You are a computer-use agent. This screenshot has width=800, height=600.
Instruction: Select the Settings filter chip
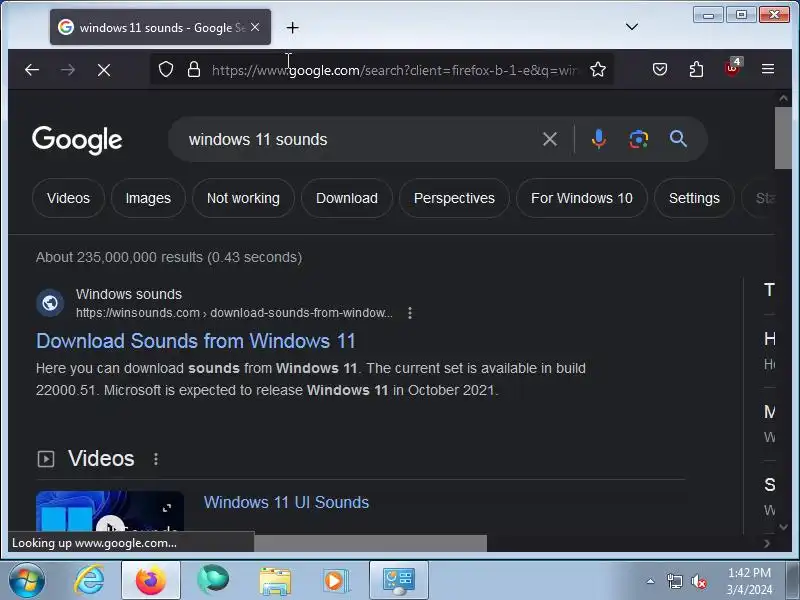pos(694,198)
